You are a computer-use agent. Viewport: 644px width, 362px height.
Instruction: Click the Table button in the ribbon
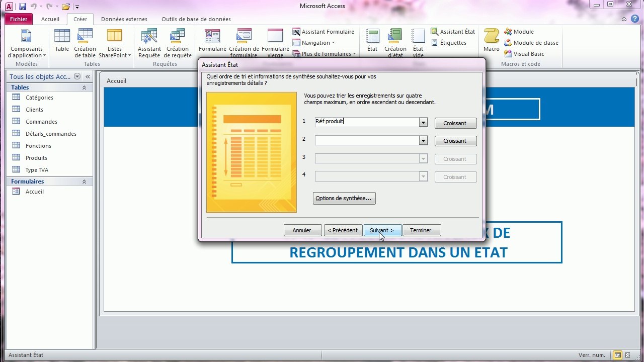[x=62, y=41]
